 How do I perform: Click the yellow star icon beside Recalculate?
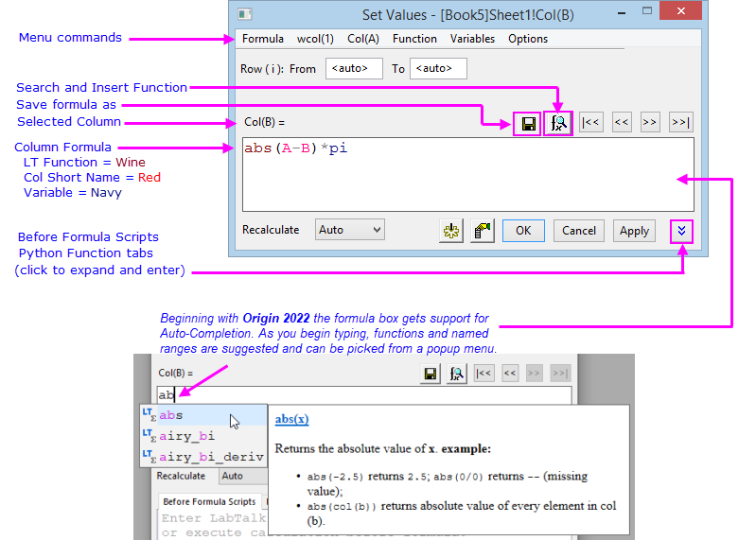click(x=451, y=232)
